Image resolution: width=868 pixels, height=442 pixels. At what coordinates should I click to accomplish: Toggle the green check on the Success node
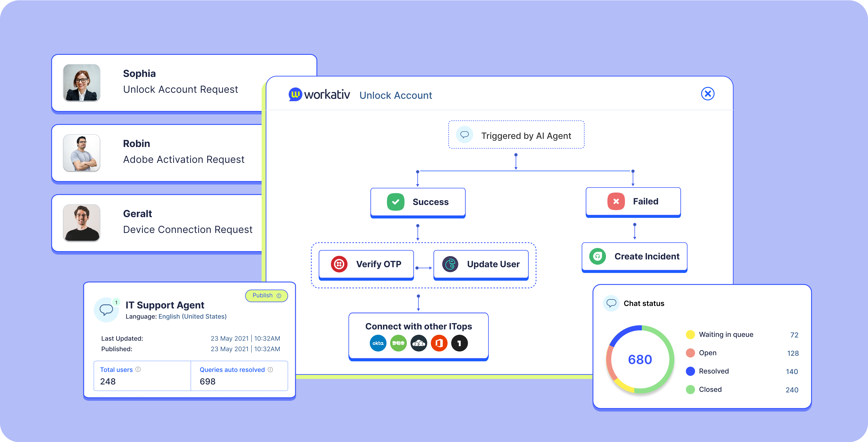coord(396,202)
